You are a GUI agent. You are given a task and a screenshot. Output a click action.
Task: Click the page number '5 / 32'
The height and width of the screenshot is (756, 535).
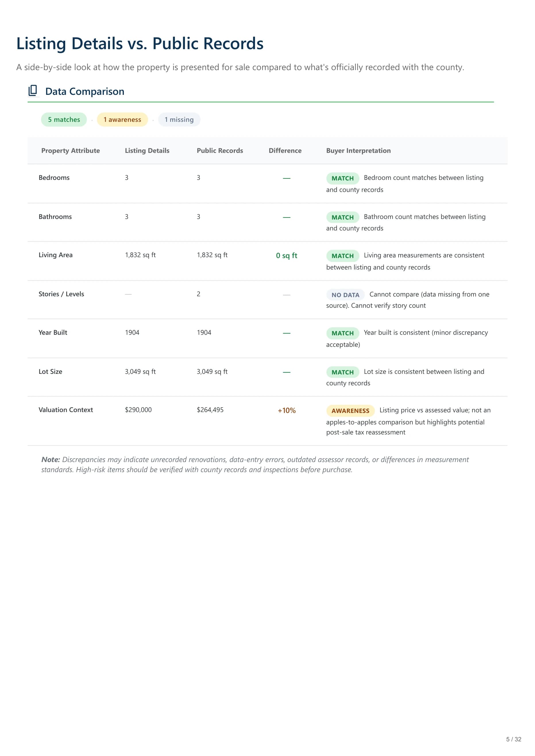click(x=513, y=739)
